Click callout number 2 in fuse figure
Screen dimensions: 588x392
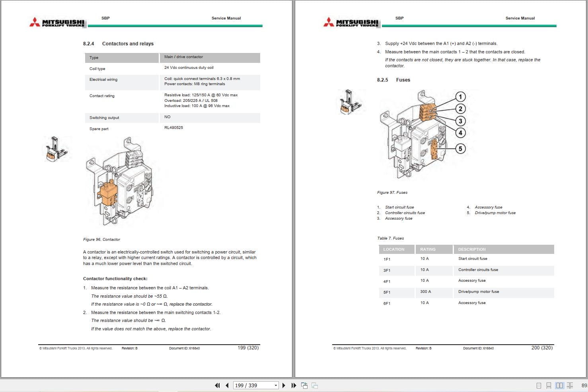pos(460,109)
